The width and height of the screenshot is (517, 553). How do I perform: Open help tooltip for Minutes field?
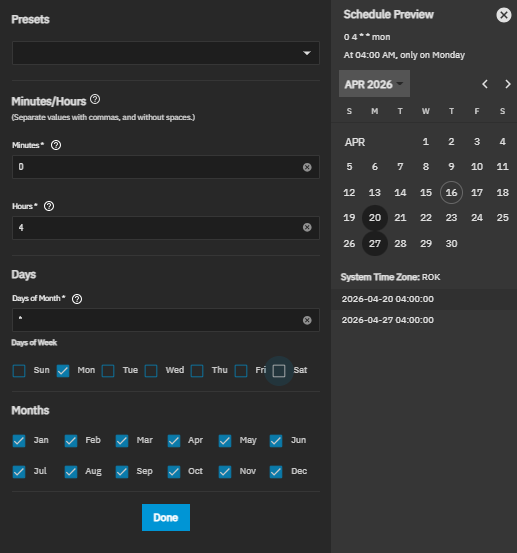[x=56, y=145]
